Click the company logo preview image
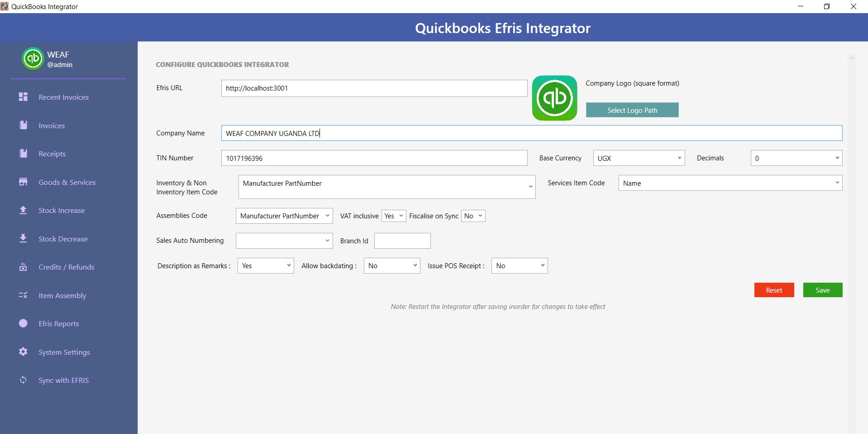Screen dimensions: 868x434 click(554, 98)
